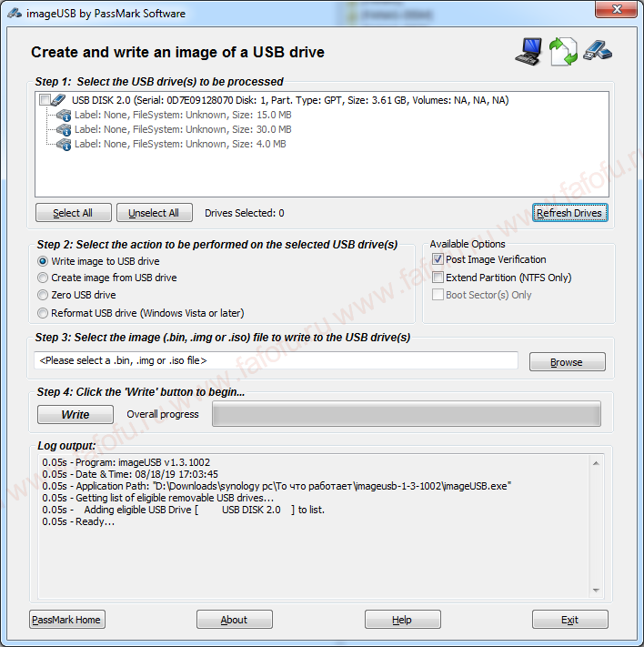Viewport: 644px width, 647px height.
Task: Click log line 'Program: imageUSB v1.3.1002'
Action: [x=126, y=462]
